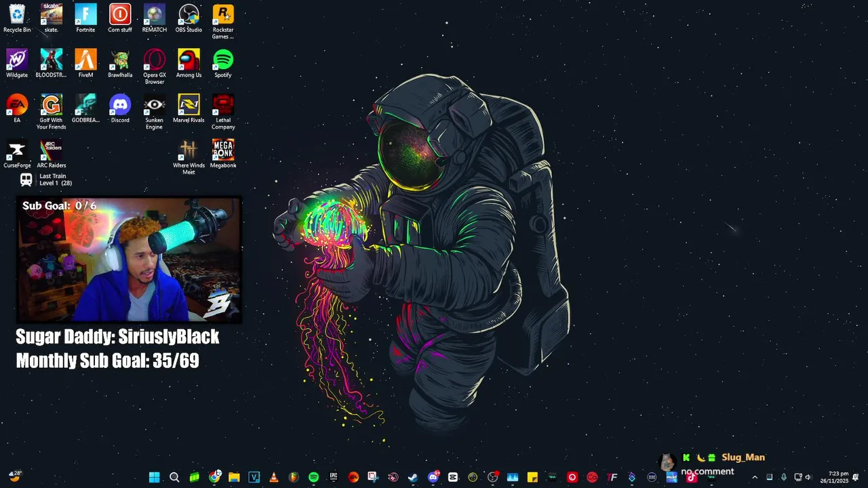This screenshot has height=488, width=868.
Task: Open the clock showing 7:23 pm
Action: [834, 477]
